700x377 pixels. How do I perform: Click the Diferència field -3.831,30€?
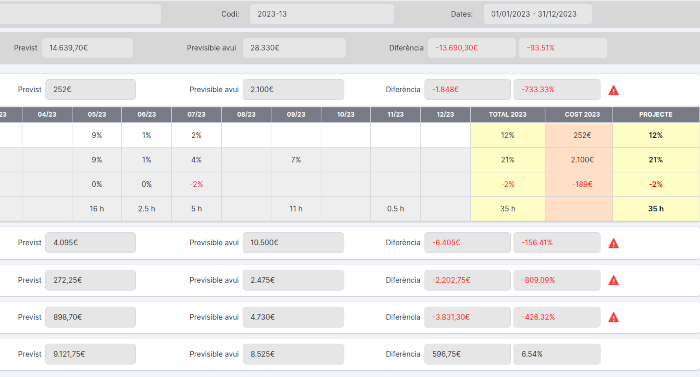tap(467, 317)
